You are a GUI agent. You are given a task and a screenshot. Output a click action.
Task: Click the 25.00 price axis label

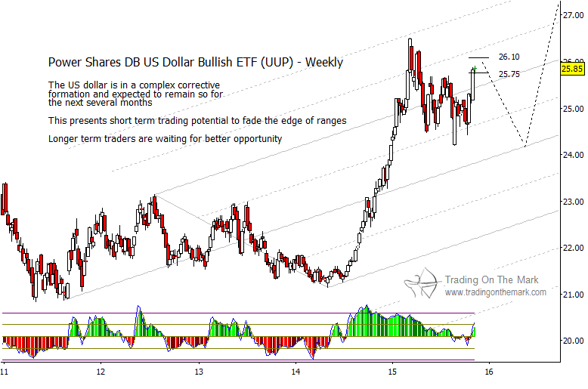(x=574, y=109)
